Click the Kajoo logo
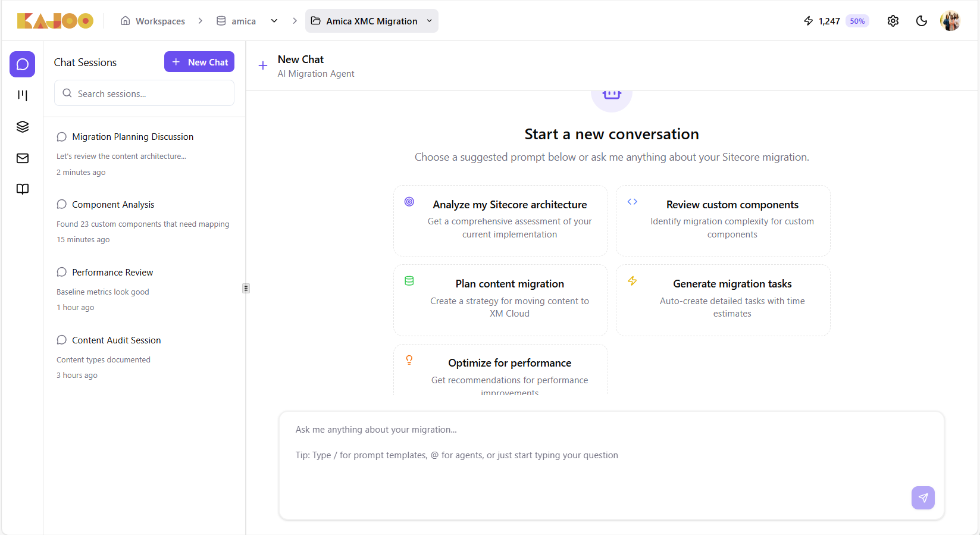 tap(55, 21)
